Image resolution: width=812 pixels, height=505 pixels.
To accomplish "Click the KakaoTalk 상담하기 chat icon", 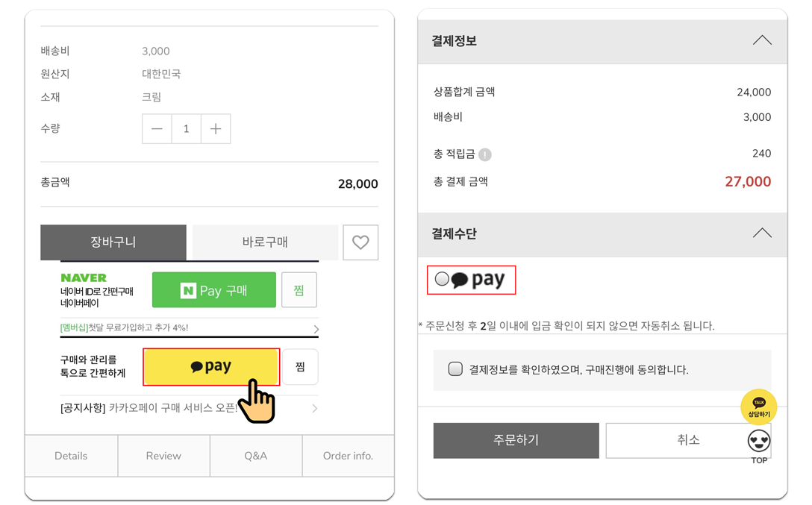I will [759, 407].
